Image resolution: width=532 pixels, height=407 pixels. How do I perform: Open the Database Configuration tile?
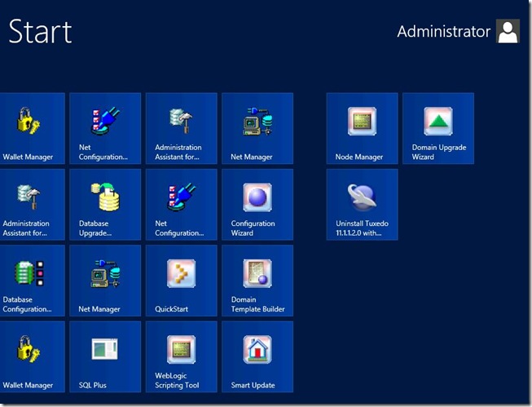pos(33,281)
